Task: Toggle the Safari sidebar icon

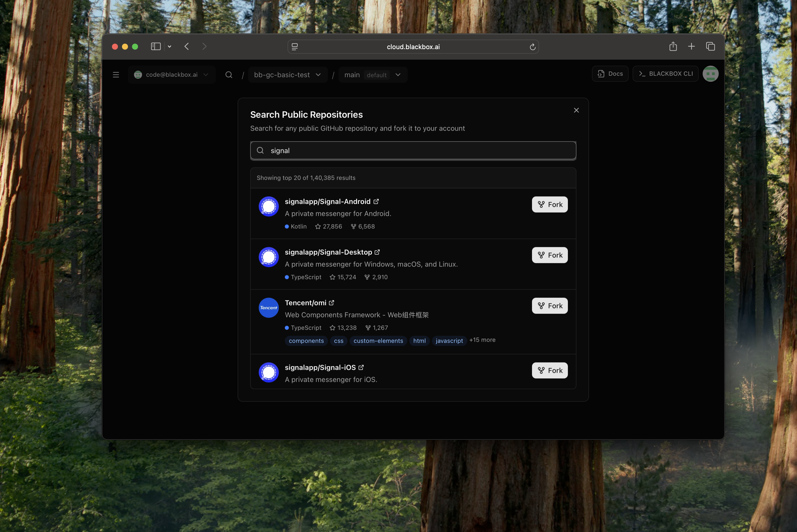Action: point(156,46)
